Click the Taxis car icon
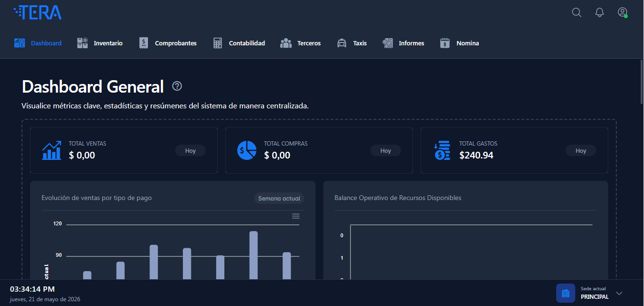 342,43
